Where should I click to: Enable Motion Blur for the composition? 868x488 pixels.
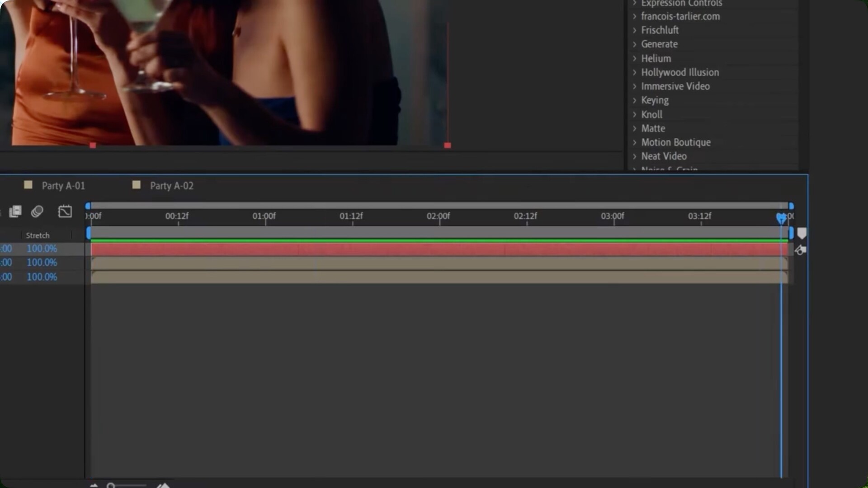coord(37,211)
